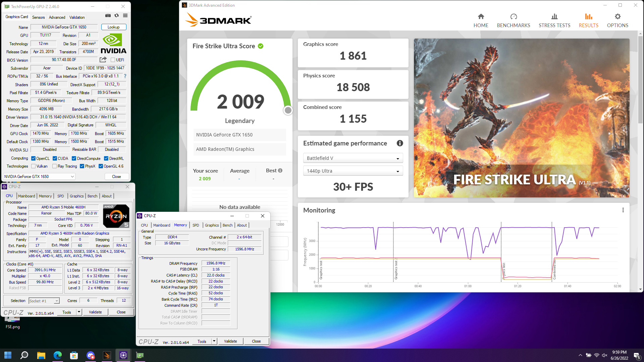Click the taskbar clock showing 9:59 PM

[x=619, y=355]
